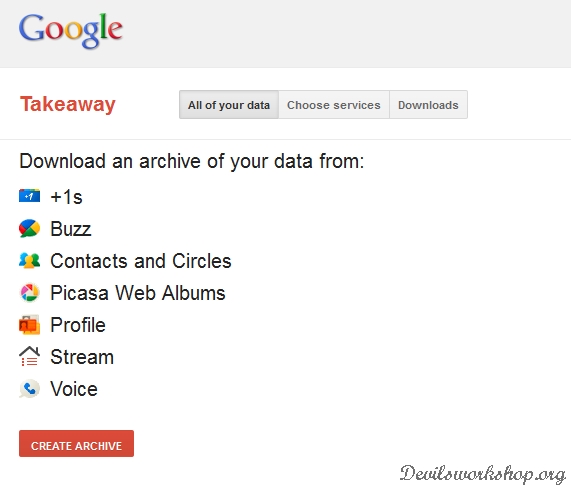Viewport: 571px width, 488px height.
Task: Click the Profile icon
Action: pyautogui.click(x=29, y=324)
